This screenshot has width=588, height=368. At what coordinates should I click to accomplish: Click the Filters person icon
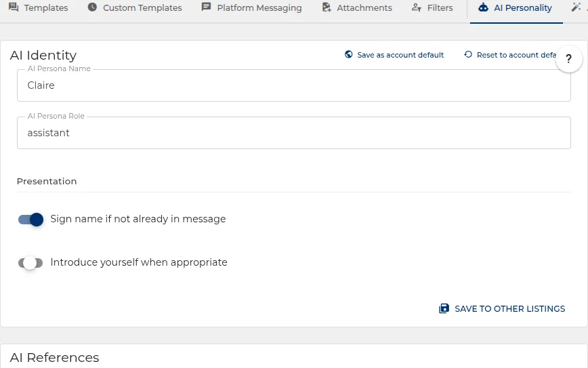click(416, 7)
